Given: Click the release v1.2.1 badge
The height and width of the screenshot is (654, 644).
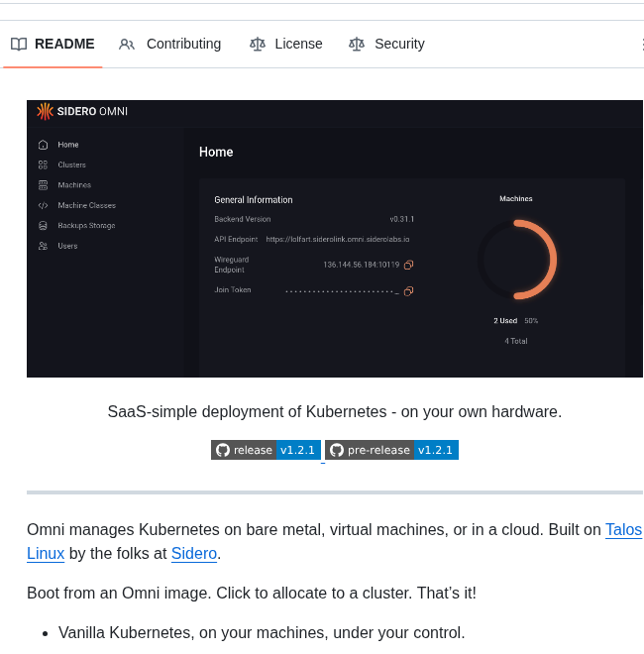Looking at the screenshot, I should pyautogui.click(x=266, y=450).
